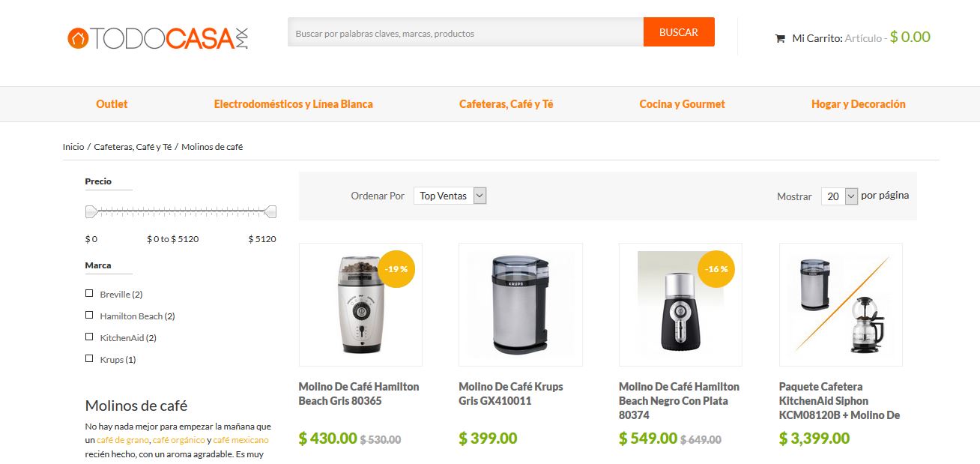Click the Inicio breadcrumb link

coord(73,147)
